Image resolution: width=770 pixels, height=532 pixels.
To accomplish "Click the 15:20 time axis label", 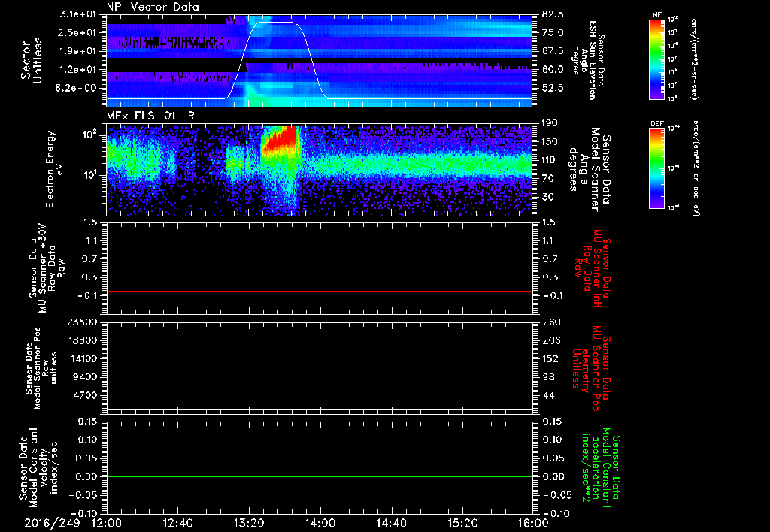I will pyautogui.click(x=462, y=524).
